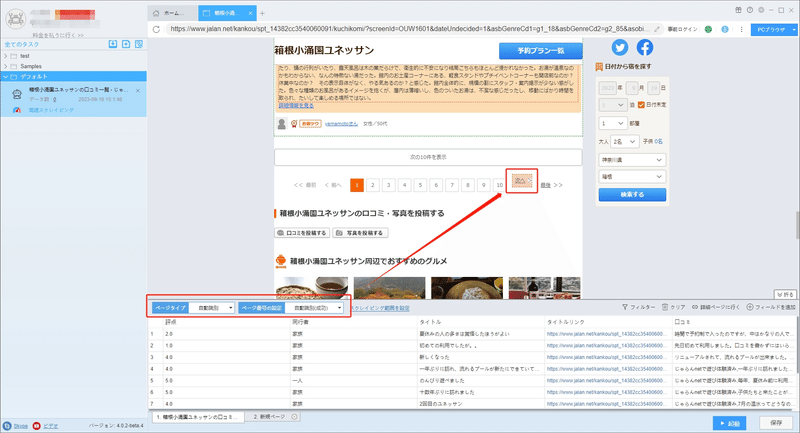Image resolution: width=800 pixels, height=433 pixels.
Task: Select the 2. 新規ページ bottom tab
Action: 272,417
